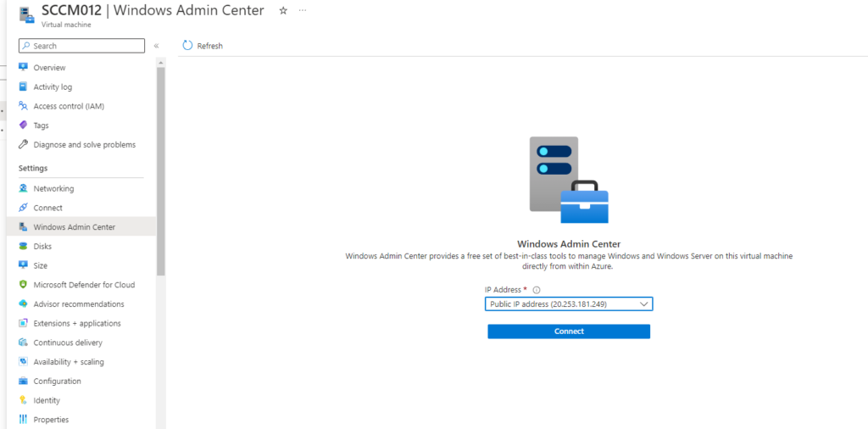Image resolution: width=868 pixels, height=429 pixels.
Task: Click the sidebar vertical scrollbar
Action: (160, 171)
